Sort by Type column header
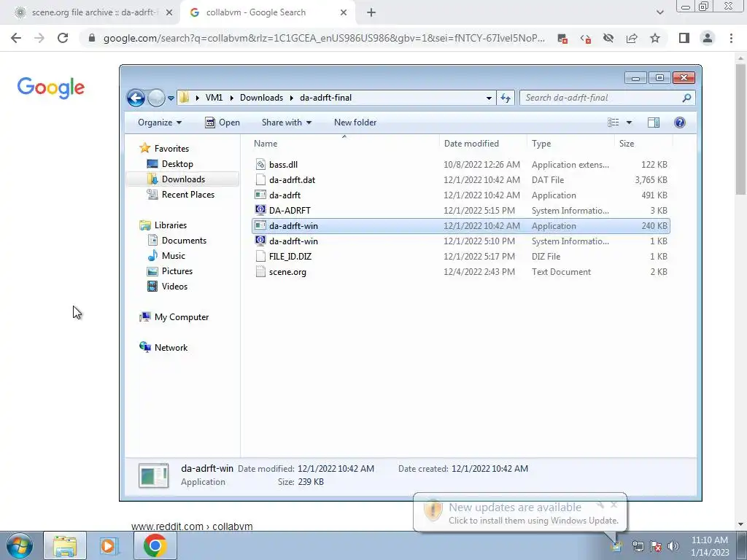The image size is (747, 560). (x=541, y=144)
